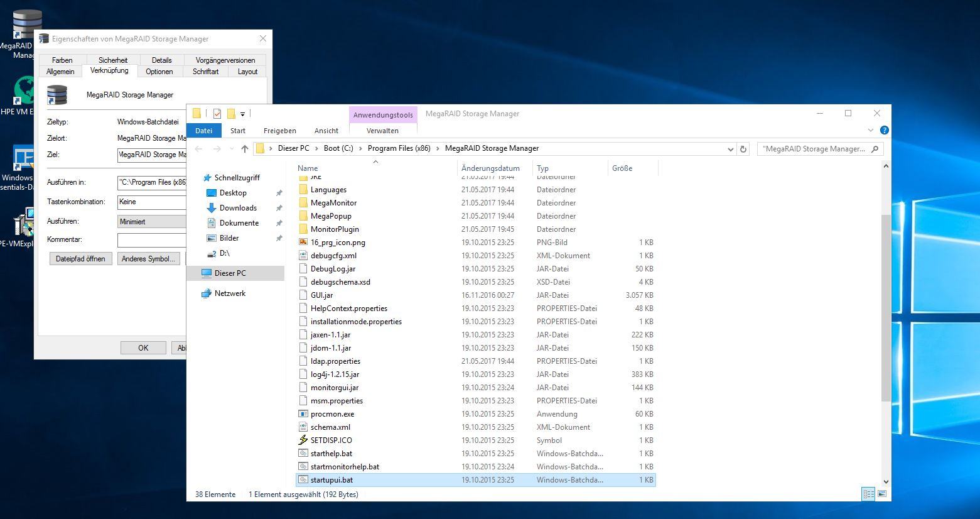Open the Datei menu tab

203,131
